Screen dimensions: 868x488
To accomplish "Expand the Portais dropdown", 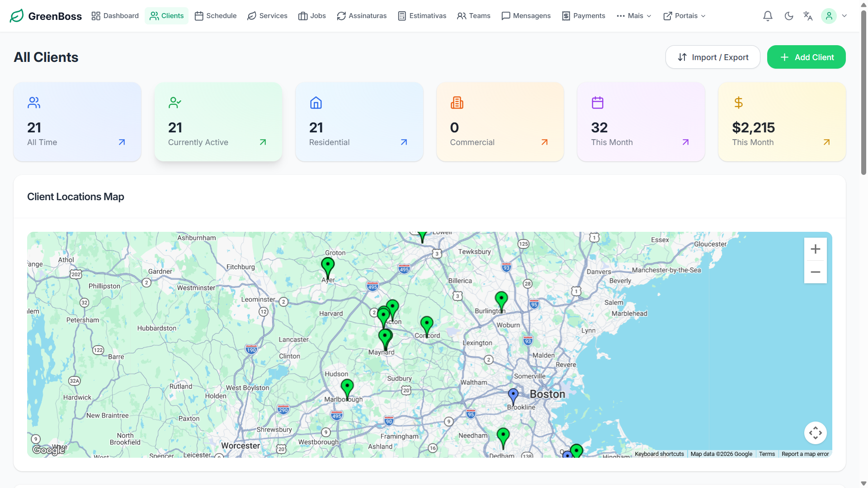I will [684, 16].
